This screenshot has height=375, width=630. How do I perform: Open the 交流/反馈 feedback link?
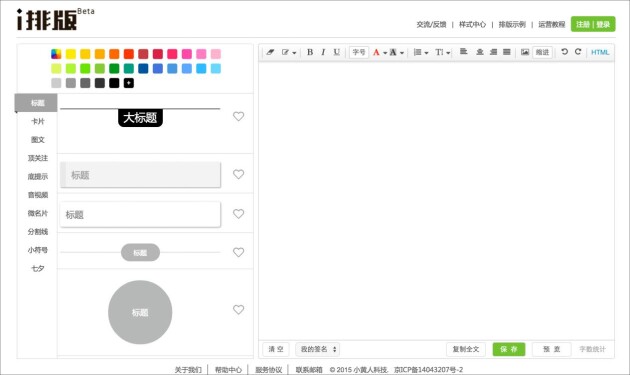(x=431, y=25)
